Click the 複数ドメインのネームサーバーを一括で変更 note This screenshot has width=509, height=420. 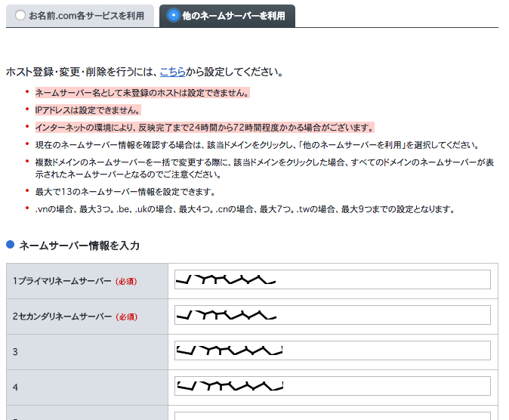[264, 168]
